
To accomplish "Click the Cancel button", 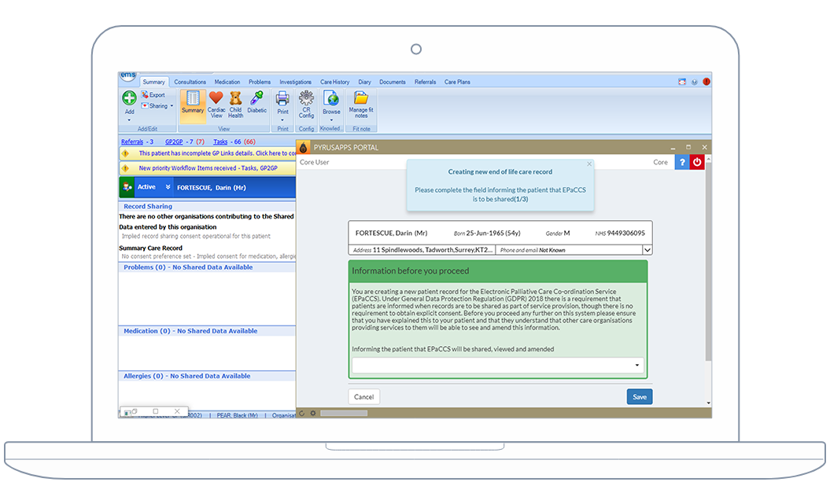I will coord(363,396).
